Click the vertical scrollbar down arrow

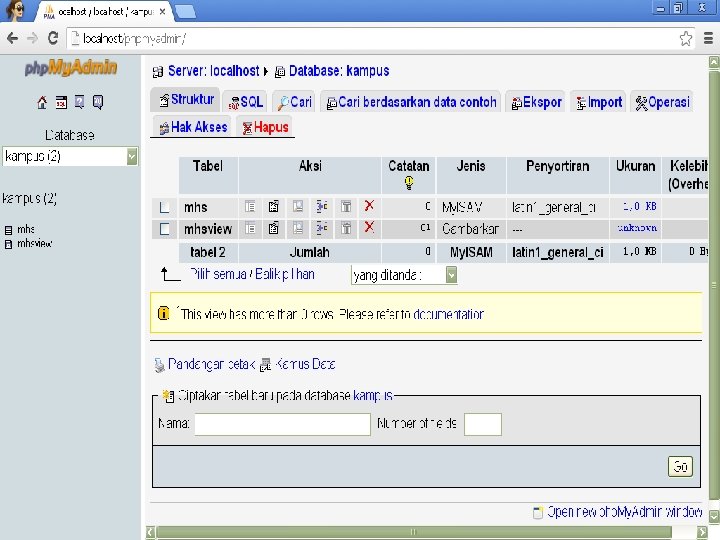tap(714, 516)
